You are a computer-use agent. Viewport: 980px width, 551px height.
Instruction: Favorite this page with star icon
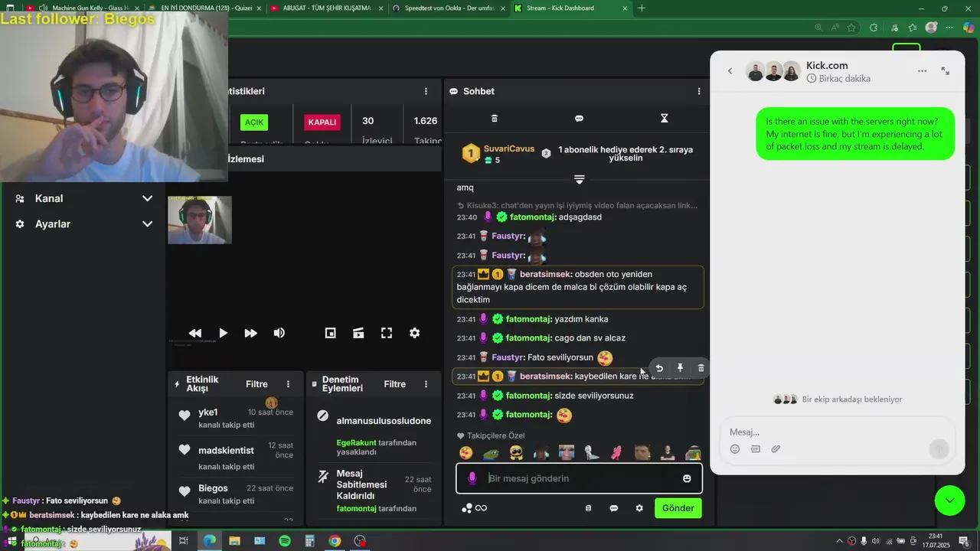(x=851, y=28)
